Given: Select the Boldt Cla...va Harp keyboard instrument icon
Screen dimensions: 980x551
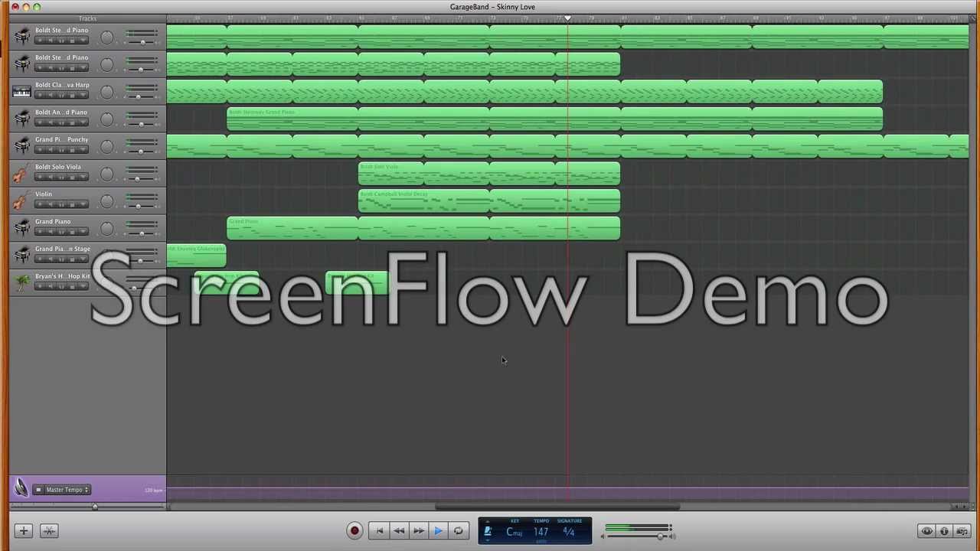Looking at the screenshot, I should point(21,92).
